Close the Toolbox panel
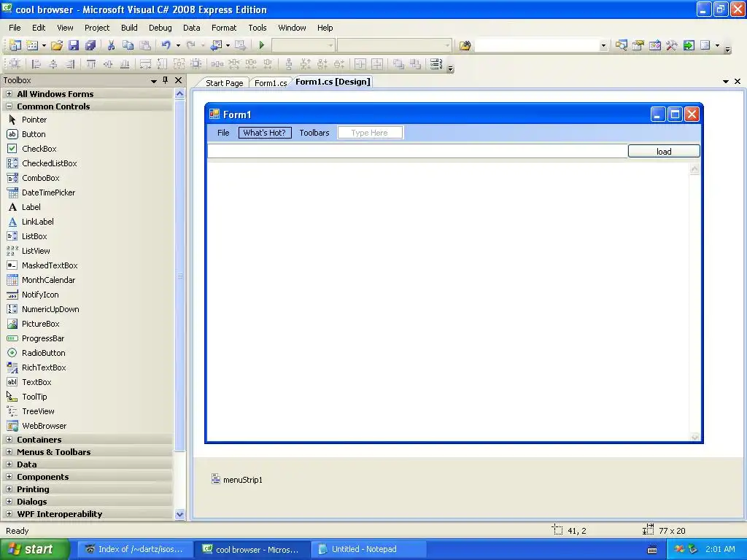The width and height of the screenshot is (747, 560). (178, 80)
